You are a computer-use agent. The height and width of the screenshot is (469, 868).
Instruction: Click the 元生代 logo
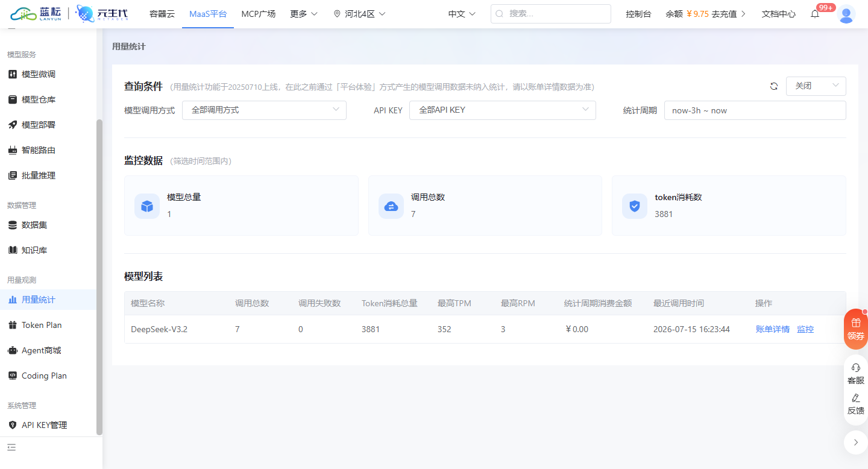coord(102,13)
